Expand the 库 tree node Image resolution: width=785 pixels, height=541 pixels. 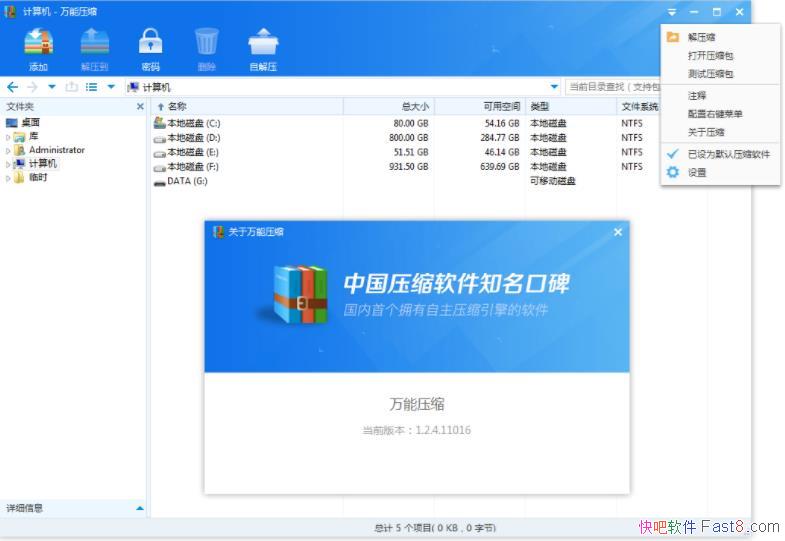[x=9, y=136]
